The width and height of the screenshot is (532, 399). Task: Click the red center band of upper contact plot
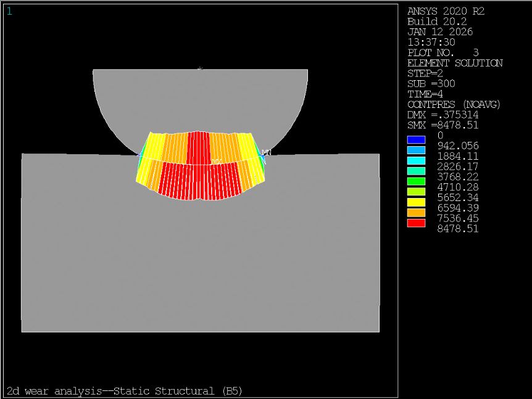199,148
